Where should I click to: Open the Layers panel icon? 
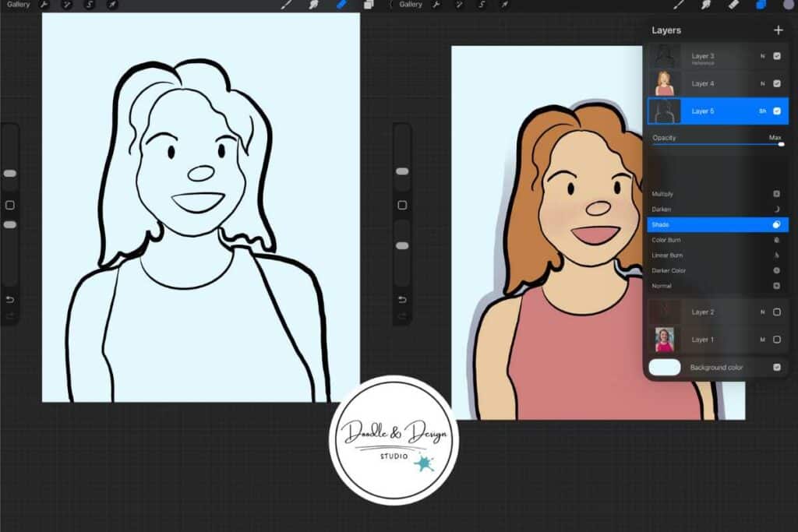tap(761, 5)
